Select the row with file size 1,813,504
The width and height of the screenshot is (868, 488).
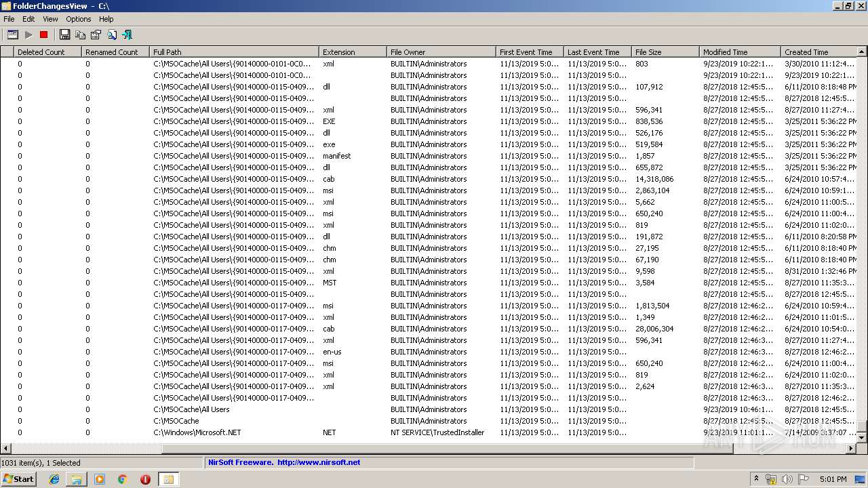click(x=429, y=306)
